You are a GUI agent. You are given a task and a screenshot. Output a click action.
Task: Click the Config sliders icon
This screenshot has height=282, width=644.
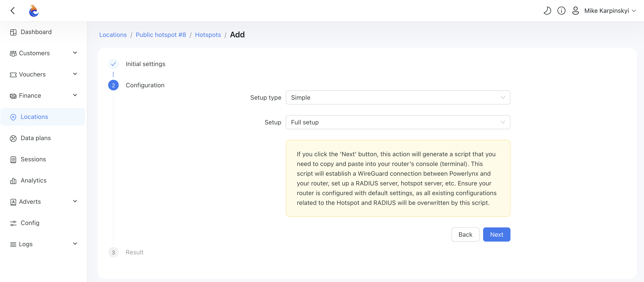(13, 223)
